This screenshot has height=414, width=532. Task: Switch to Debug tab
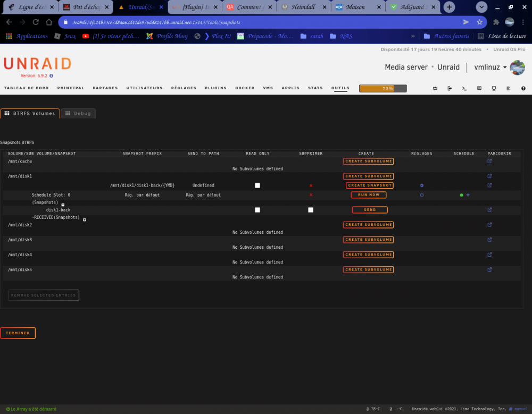(78, 114)
